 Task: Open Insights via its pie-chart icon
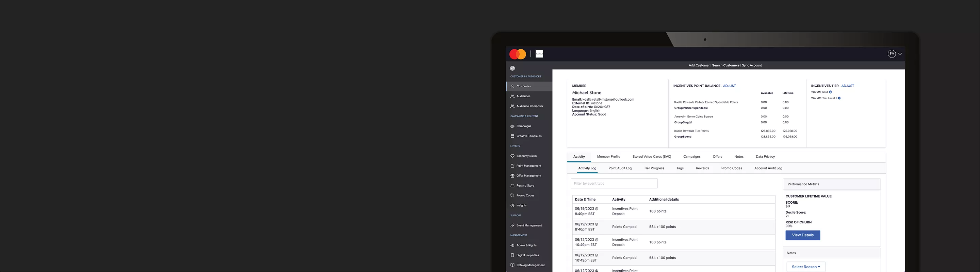coord(512,205)
